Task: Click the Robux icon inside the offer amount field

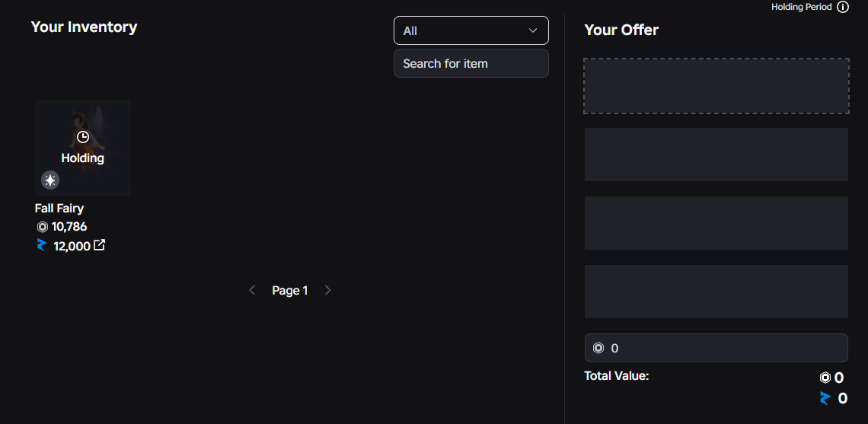Action: tap(598, 348)
